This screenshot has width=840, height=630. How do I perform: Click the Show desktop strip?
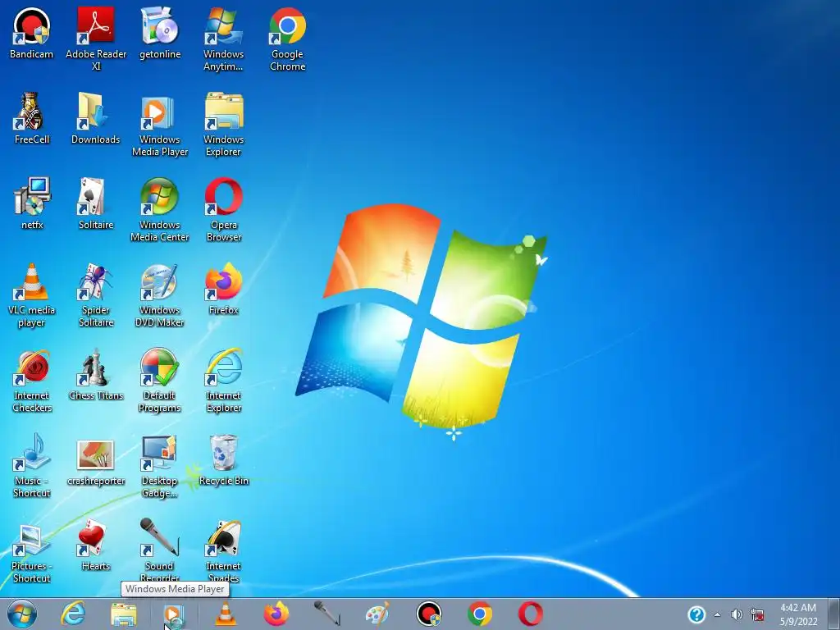[x=833, y=614]
